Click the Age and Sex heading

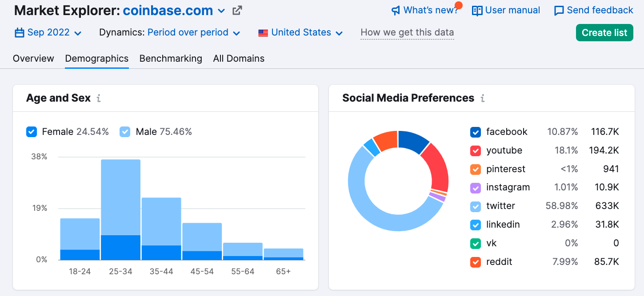58,98
